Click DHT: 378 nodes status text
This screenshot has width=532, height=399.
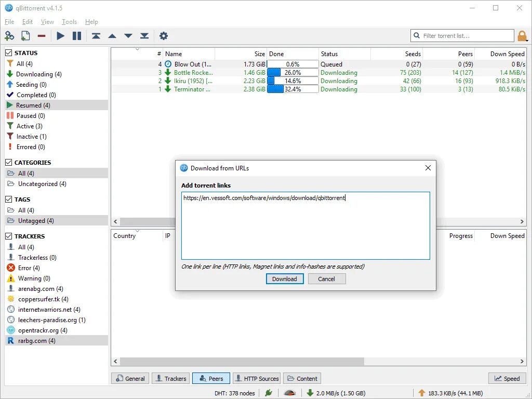234,393
